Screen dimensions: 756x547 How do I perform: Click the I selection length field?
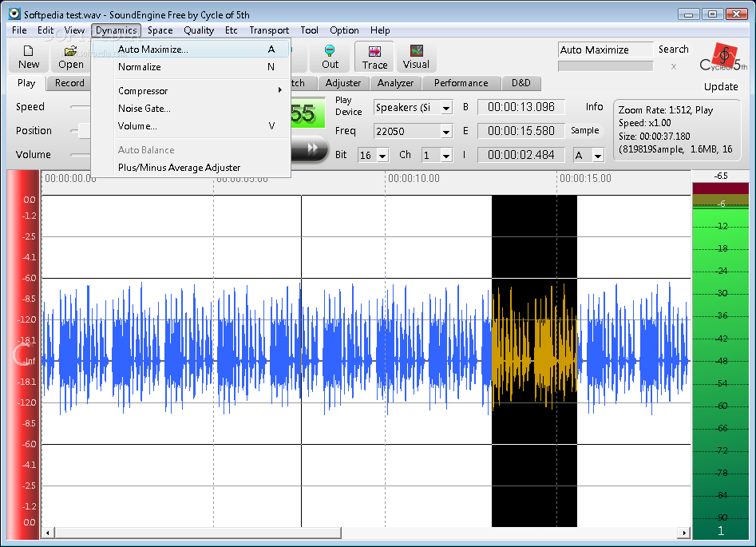click(520, 155)
